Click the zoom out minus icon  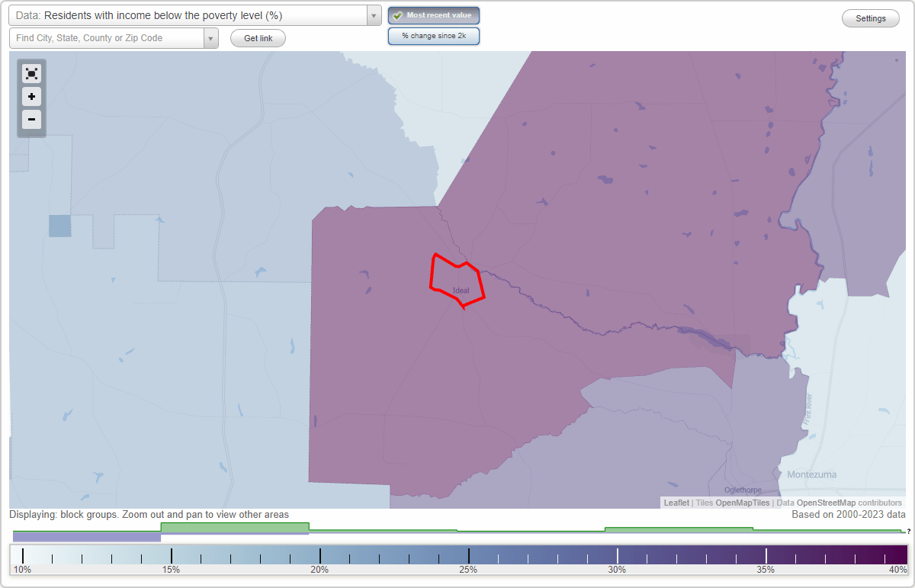click(x=31, y=120)
